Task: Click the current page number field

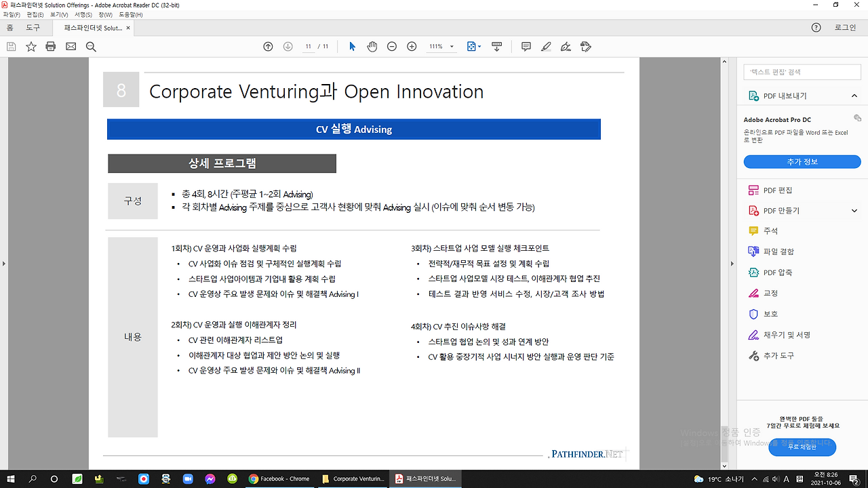Action: coord(309,47)
